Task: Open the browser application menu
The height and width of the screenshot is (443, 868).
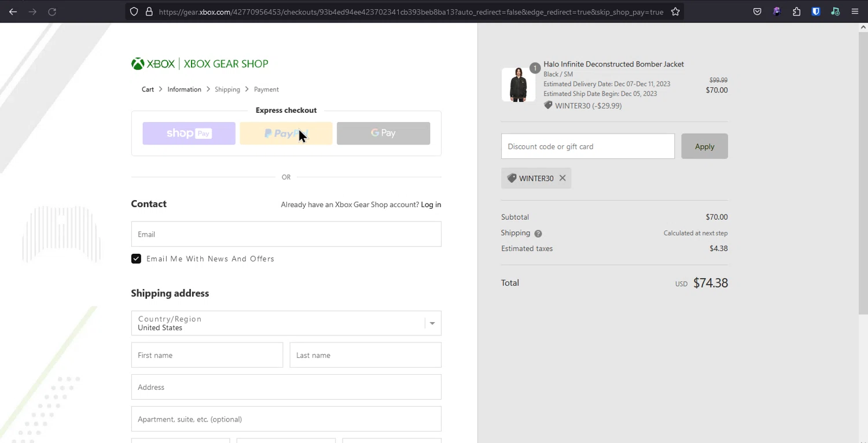Action: pyautogui.click(x=855, y=12)
